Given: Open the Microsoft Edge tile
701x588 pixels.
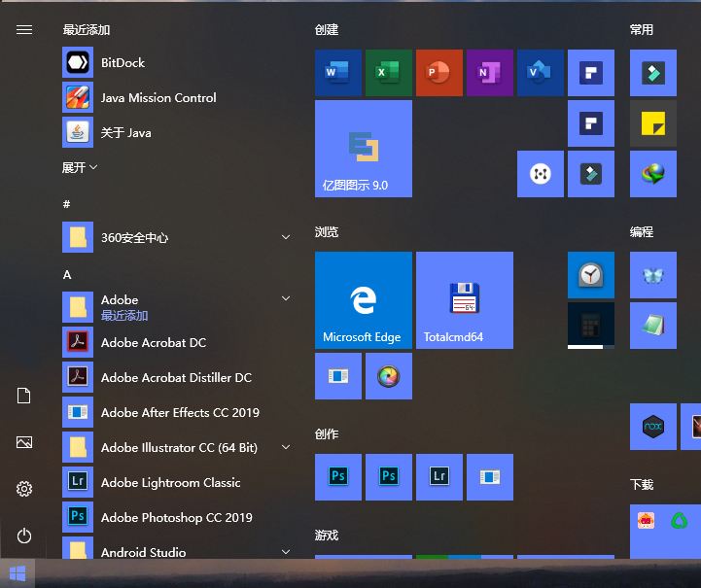Looking at the screenshot, I should point(364,299).
